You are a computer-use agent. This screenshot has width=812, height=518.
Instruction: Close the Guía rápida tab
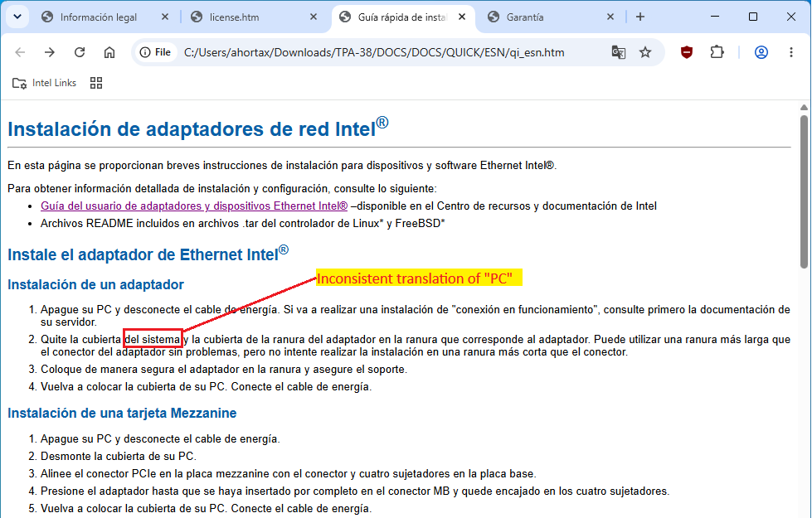click(462, 17)
